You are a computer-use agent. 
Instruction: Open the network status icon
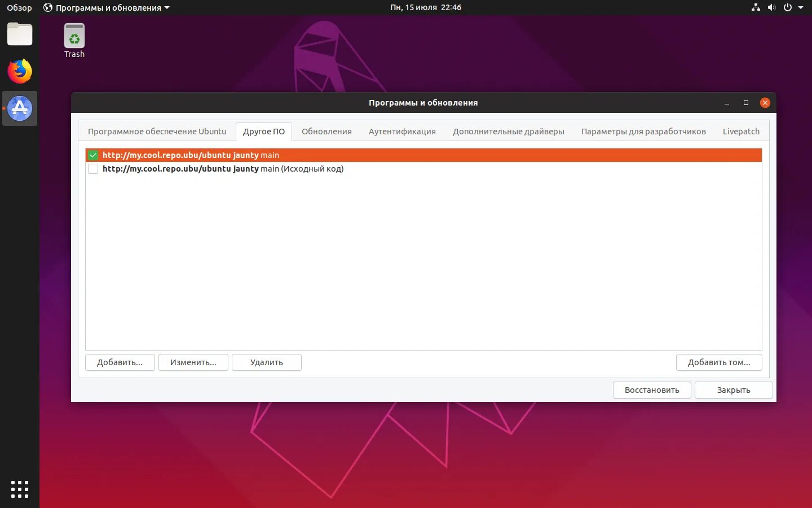pos(756,7)
